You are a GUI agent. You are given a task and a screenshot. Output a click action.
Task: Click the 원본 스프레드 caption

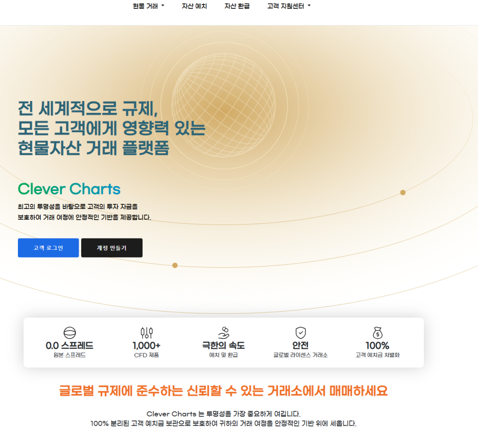point(69,355)
